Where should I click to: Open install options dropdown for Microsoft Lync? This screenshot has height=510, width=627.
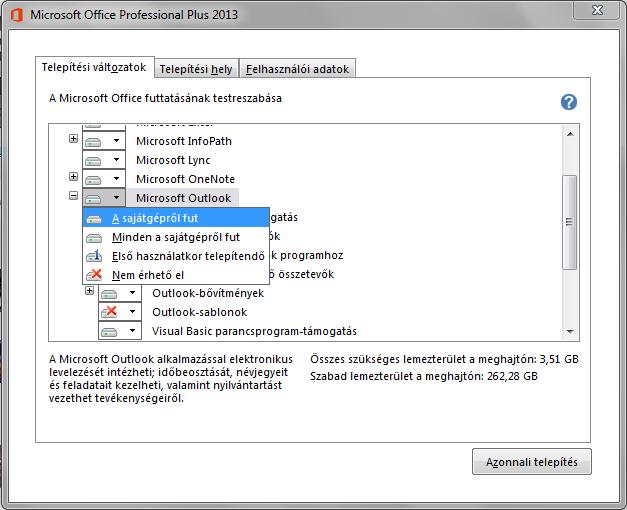104,160
